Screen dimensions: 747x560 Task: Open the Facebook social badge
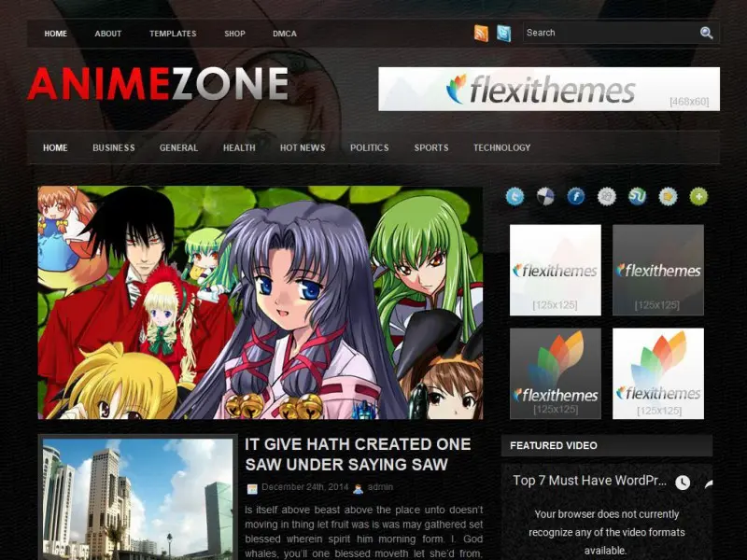point(576,196)
